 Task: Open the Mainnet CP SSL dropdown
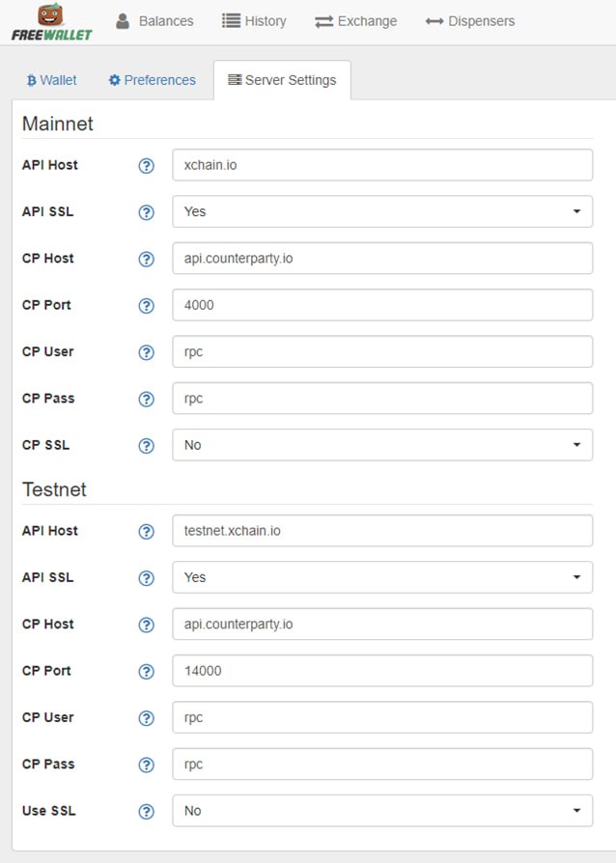[382, 445]
